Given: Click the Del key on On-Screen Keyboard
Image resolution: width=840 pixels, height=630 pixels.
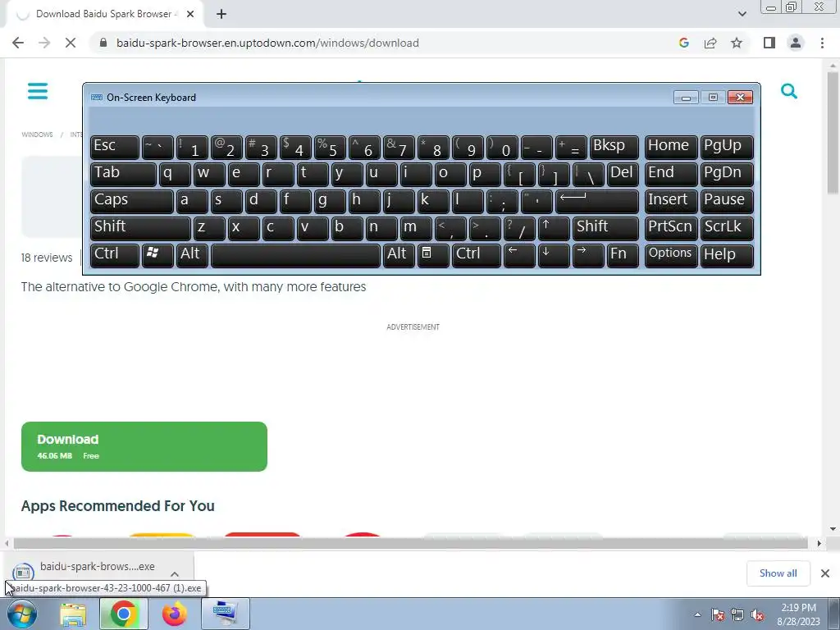Looking at the screenshot, I should [x=623, y=174].
